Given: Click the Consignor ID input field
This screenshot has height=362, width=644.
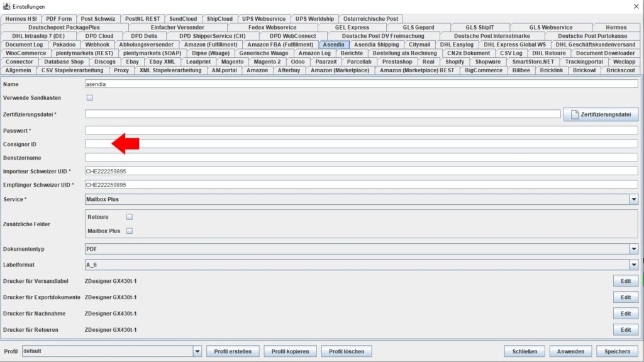Looking at the screenshot, I should (362, 144).
